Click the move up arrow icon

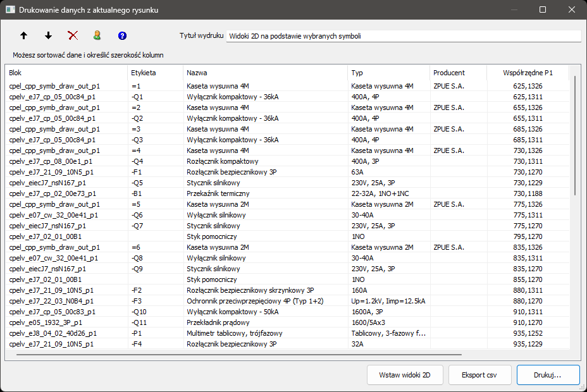(24, 36)
